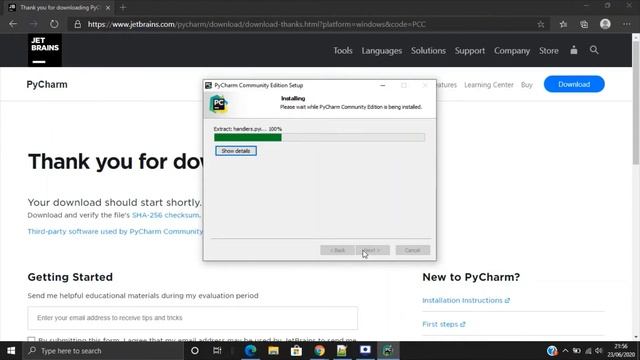Open the Solutions menu
This screenshot has height=360, width=640.
(x=428, y=51)
